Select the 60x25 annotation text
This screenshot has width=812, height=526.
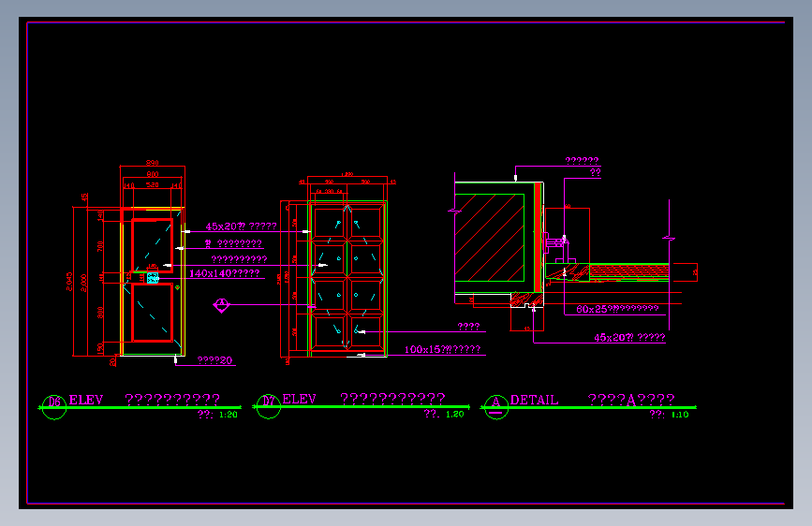pos(617,309)
